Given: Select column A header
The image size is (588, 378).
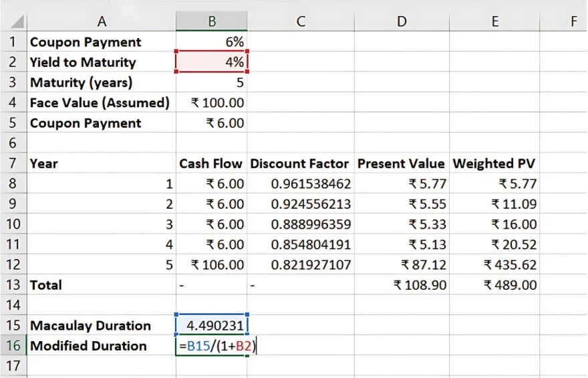Looking at the screenshot, I should coord(102,22).
